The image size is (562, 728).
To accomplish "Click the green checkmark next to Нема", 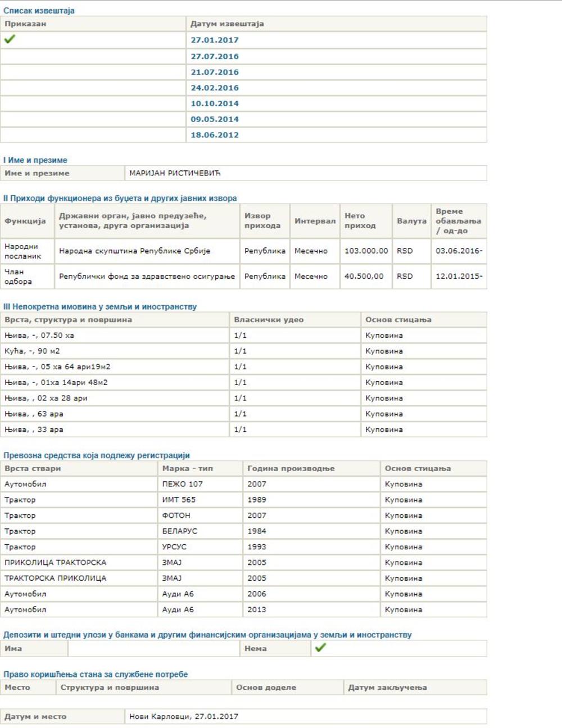I will pyautogui.click(x=320, y=648).
